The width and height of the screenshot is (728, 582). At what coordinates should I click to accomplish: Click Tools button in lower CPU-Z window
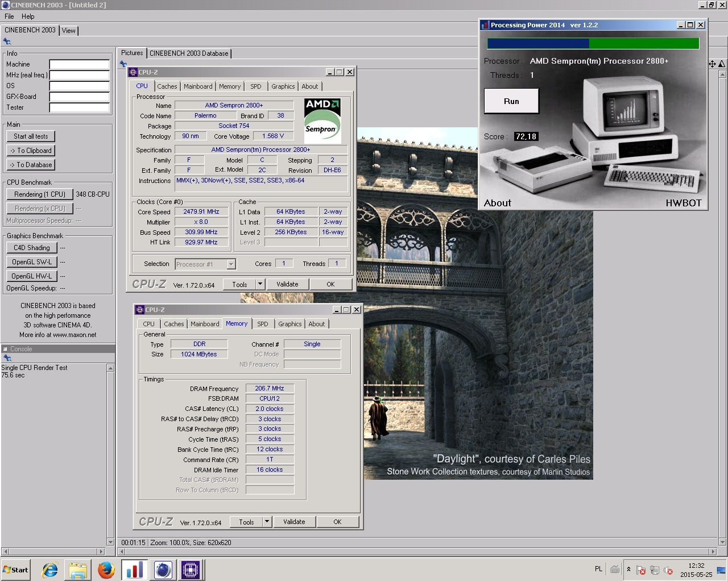click(246, 522)
